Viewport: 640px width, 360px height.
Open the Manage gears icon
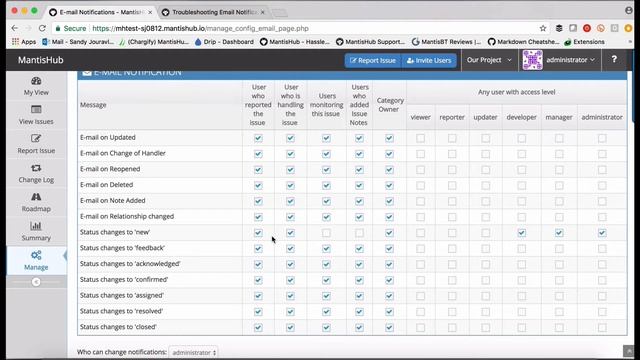click(36, 255)
